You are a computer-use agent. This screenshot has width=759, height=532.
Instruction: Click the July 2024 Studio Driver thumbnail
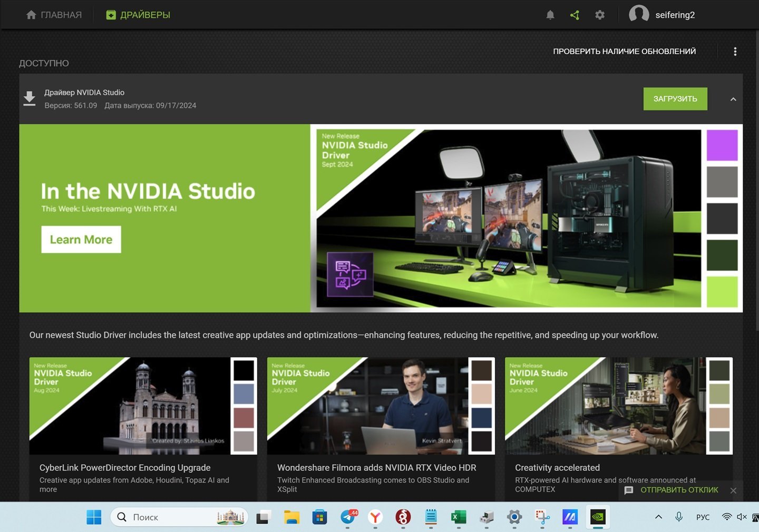tap(381, 406)
